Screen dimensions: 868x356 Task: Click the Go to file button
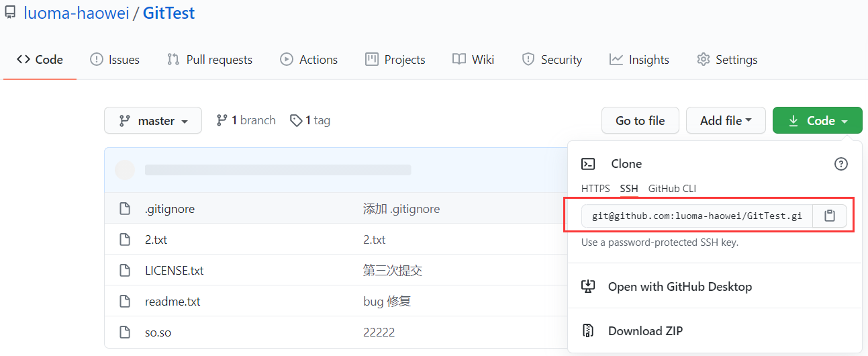point(640,121)
